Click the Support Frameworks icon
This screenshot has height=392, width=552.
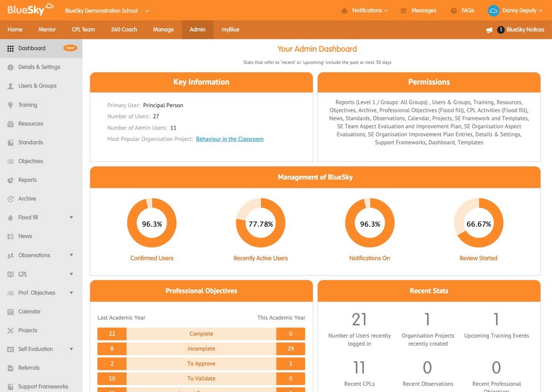click(11, 387)
